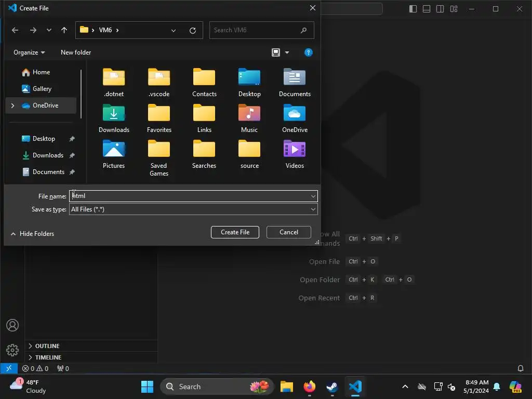Open VS Code Accounts icon
The width and height of the screenshot is (532, 399).
(12, 325)
